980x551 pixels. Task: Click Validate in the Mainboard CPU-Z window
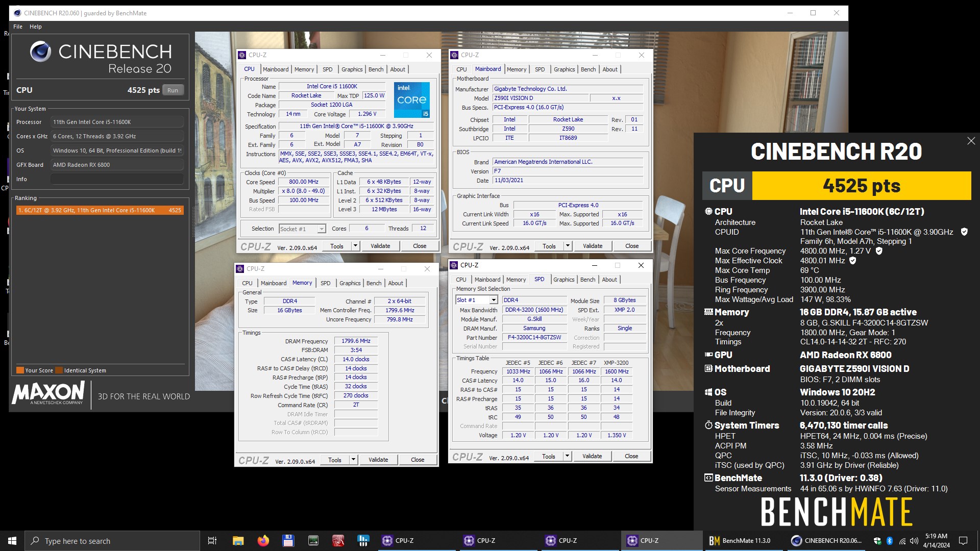[593, 246]
